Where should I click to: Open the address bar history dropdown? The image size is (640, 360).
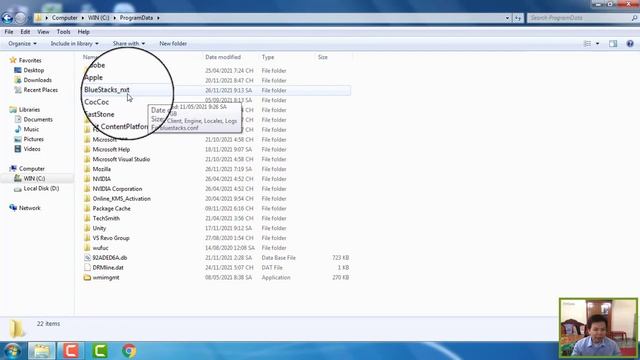pyautogui.click(x=507, y=18)
